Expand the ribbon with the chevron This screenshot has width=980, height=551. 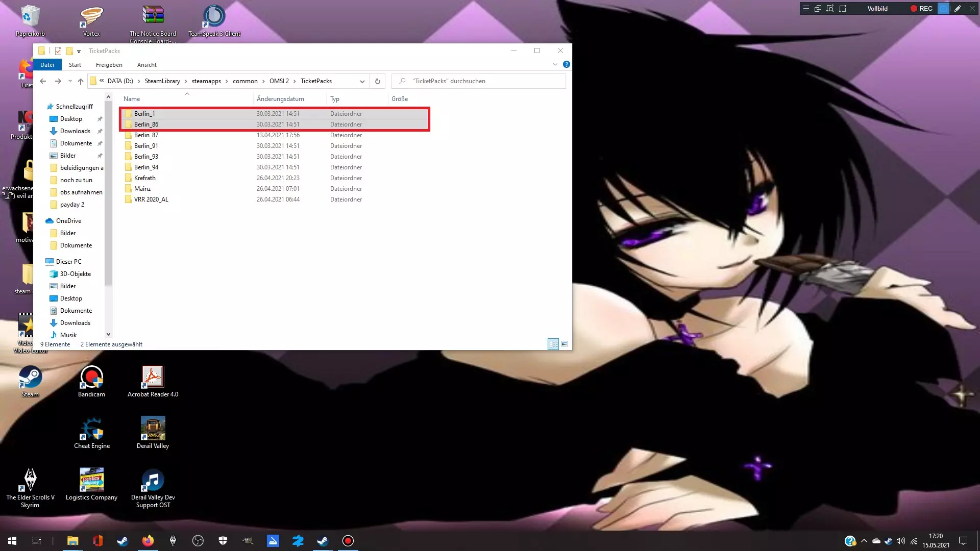tap(555, 65)
